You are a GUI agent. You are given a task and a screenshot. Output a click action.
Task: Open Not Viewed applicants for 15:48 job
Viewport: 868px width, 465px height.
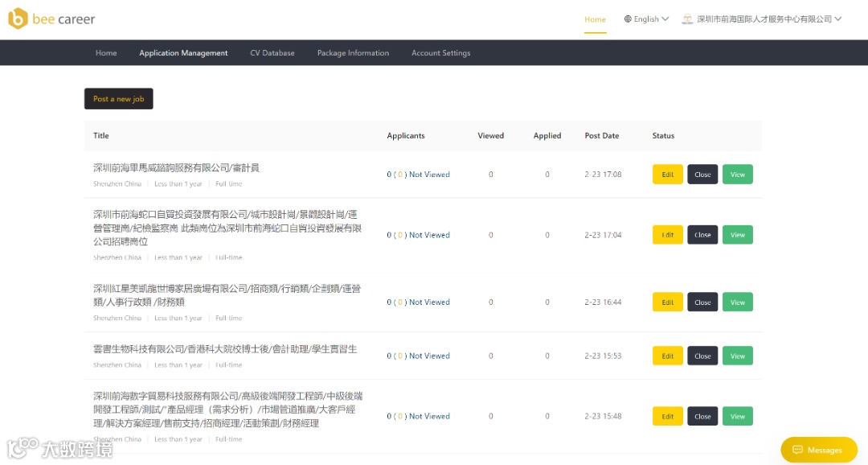point(419,416)
